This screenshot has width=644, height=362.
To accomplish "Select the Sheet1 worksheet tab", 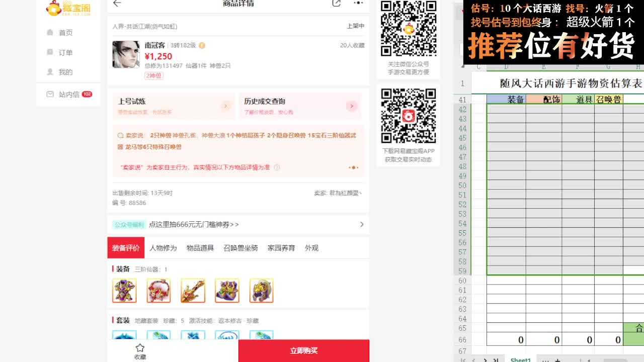I will click(521, 359).
